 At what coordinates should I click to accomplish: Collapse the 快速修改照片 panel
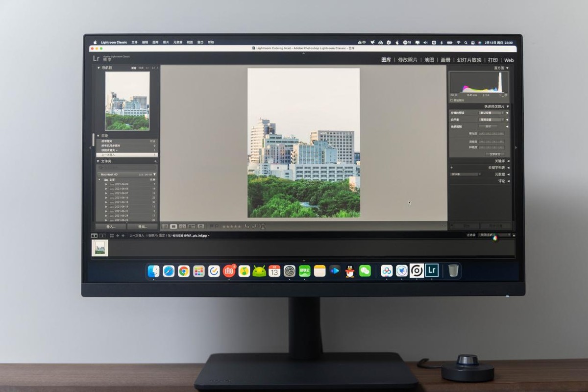tap(507, 106)
